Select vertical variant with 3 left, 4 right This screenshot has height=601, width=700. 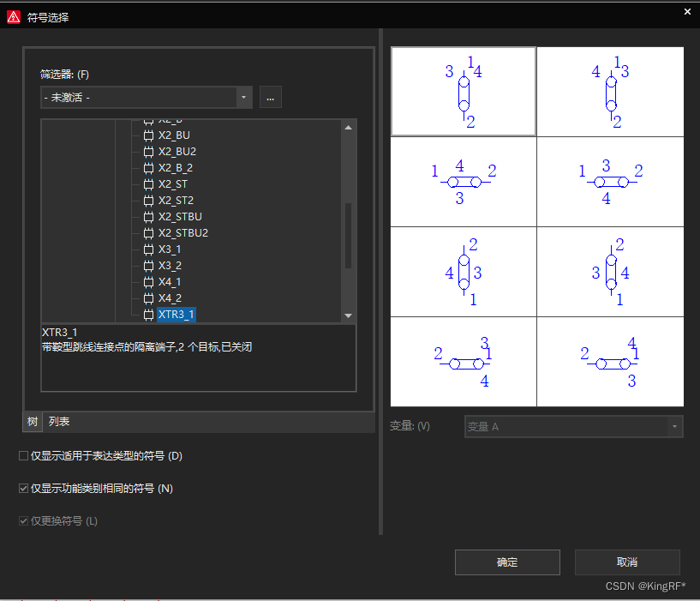610,272
